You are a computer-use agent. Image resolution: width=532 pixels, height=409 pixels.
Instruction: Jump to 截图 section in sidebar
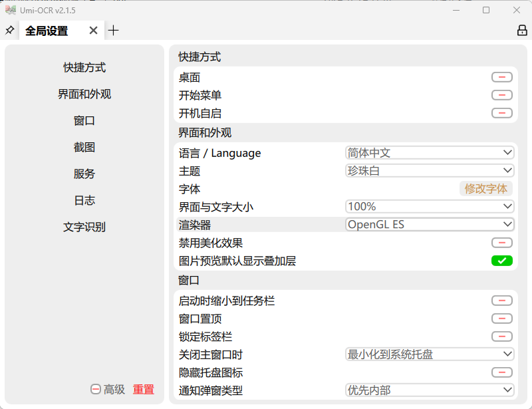84,147
